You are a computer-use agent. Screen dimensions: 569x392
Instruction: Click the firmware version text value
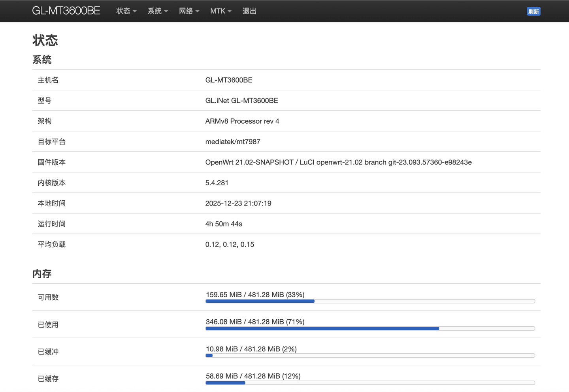(338, 162)
